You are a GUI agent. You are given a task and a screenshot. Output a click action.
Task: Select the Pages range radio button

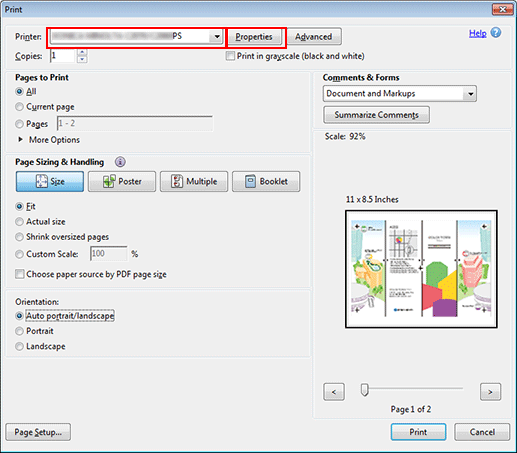tap(20, 124)
